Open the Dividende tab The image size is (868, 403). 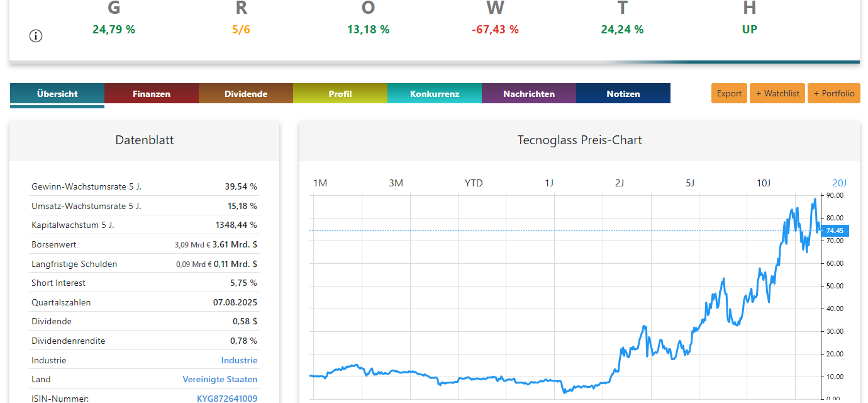point(246,94)
